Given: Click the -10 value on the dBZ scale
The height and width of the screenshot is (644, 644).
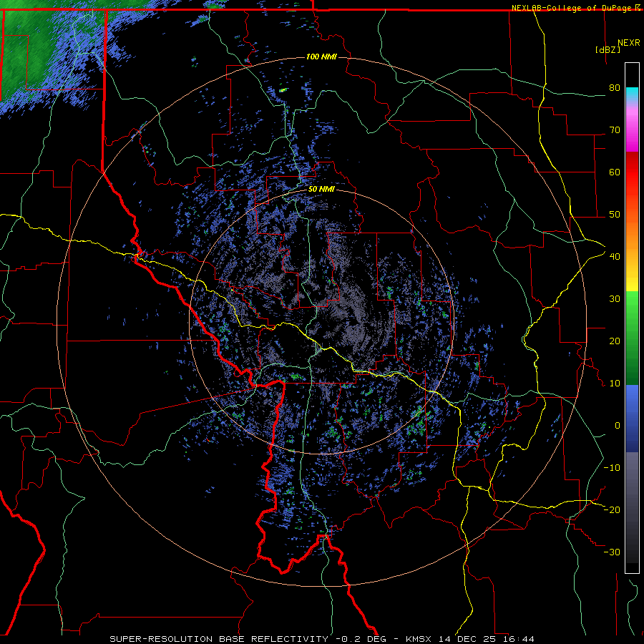Looking at the screenshot, I should [612, 468].
